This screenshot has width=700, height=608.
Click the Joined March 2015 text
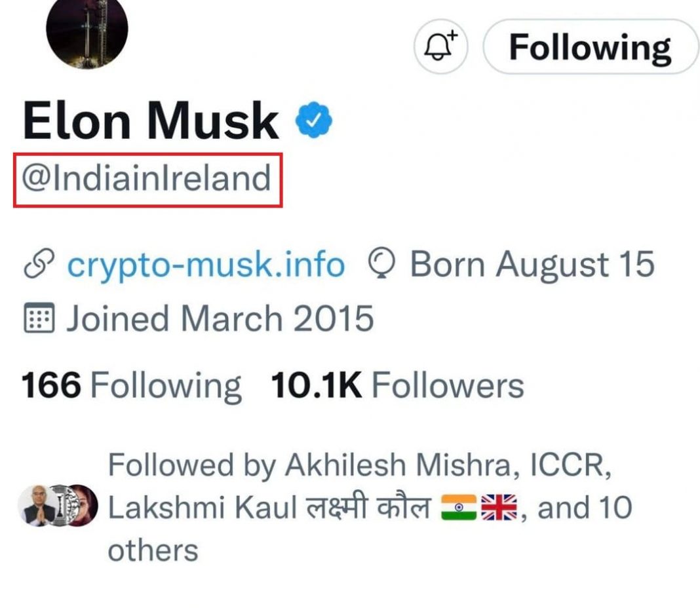click(220, 318)
